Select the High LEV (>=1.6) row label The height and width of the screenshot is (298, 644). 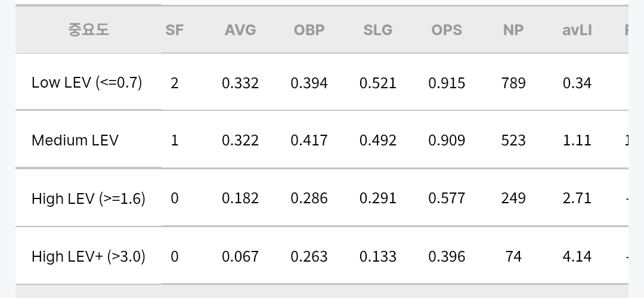pyautogui.click(x=88, y=198)
